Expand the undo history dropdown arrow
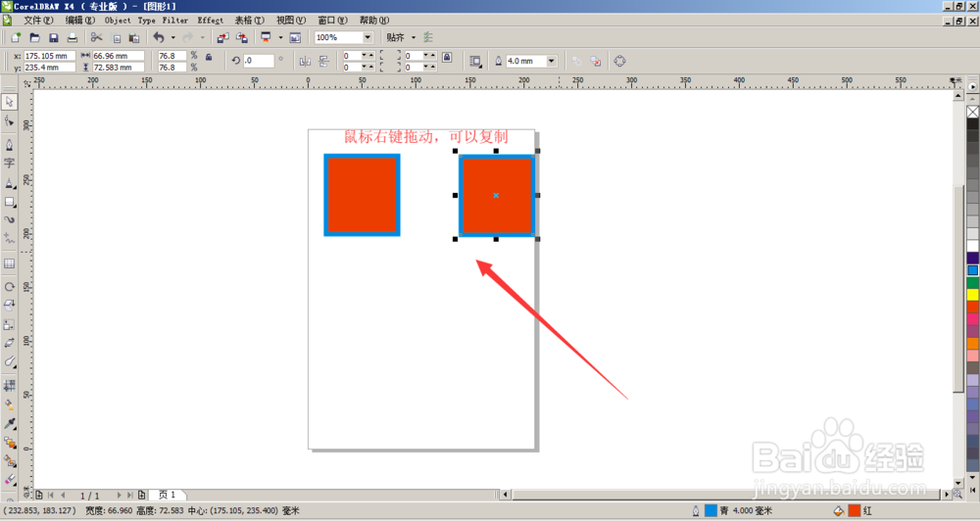Image resolution: width=980 pixels, height=522 pixels. [173, 37]
